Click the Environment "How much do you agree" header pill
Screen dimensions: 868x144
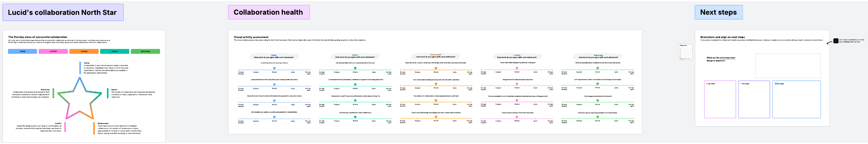(435, 56)
